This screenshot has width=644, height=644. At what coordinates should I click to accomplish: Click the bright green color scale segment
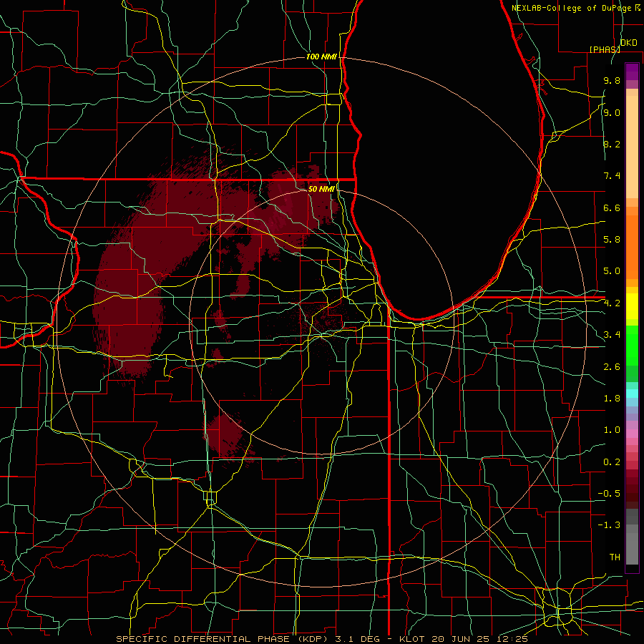coord(632,345)
